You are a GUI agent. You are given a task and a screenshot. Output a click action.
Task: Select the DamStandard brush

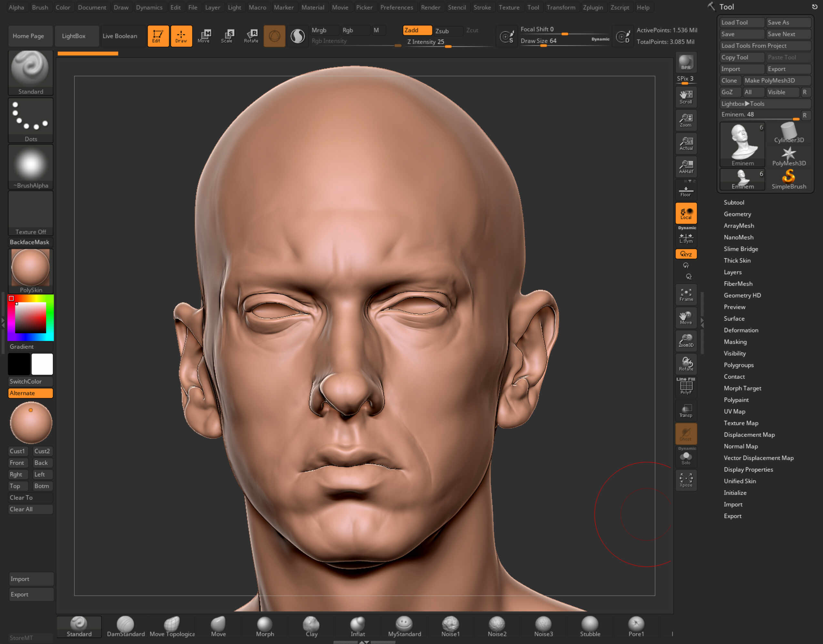pos(126,627)
